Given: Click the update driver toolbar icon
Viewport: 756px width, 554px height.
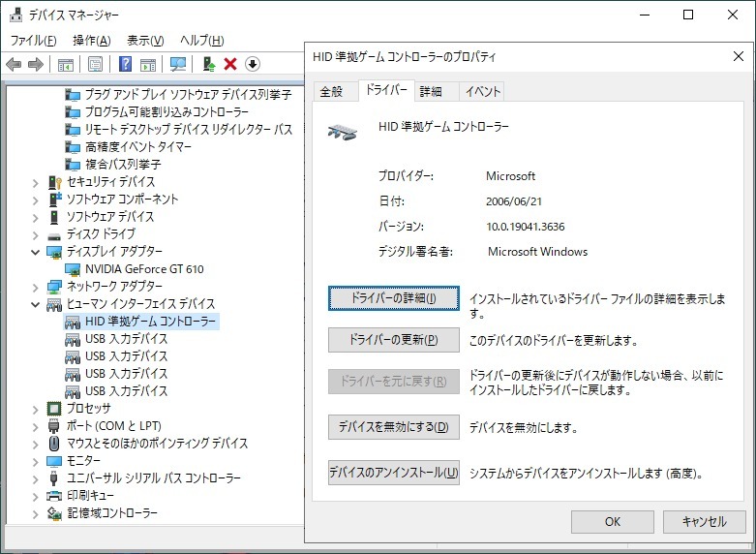Looking at the screenshot, I should click(208, 64).
